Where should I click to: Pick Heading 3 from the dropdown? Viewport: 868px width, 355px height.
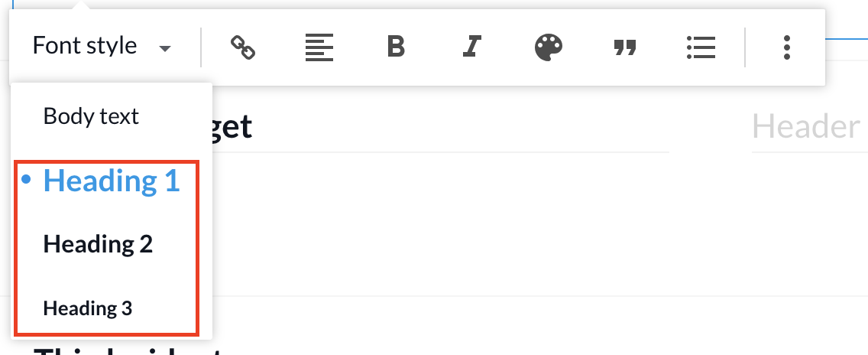click(x=88, y=308)
